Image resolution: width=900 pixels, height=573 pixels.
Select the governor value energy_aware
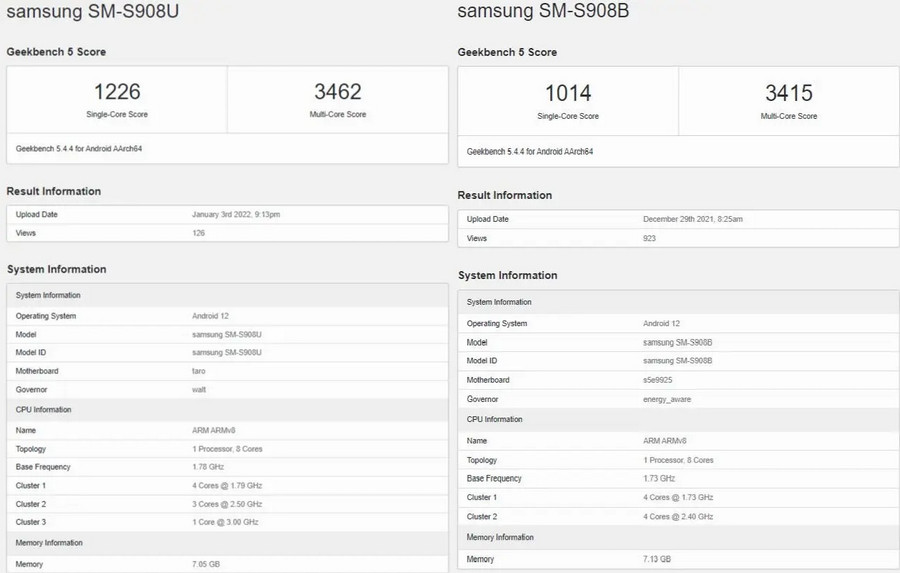666,398
